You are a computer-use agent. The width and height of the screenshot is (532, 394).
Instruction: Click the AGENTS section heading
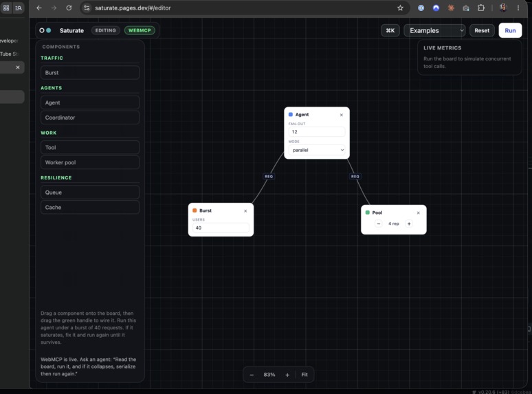(52, 88)
